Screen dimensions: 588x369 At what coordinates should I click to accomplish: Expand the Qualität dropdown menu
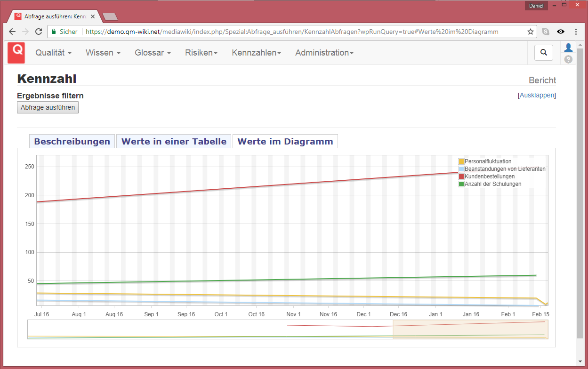(53, 53)
